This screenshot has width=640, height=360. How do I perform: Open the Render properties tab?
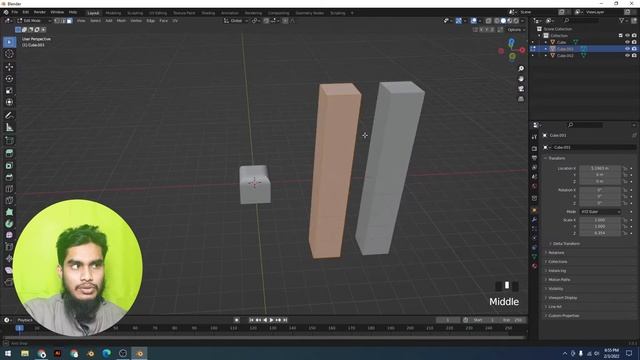pos(534,149)
